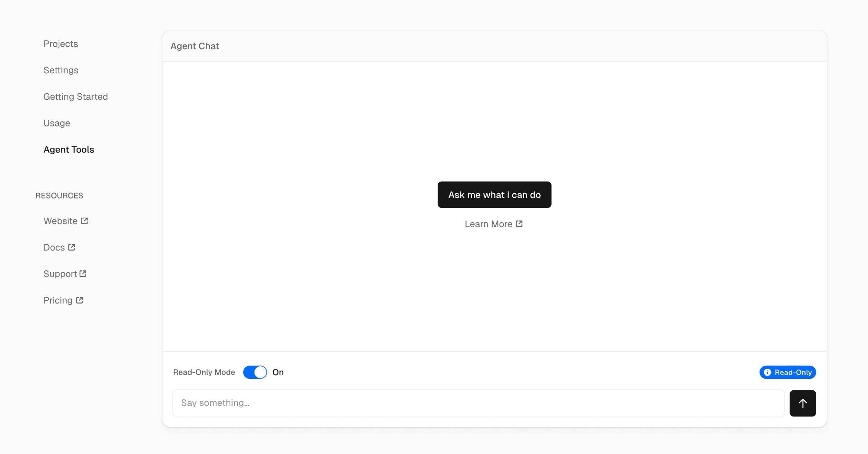
Task: Open the Projects page
Action: [x=61, y=44]
